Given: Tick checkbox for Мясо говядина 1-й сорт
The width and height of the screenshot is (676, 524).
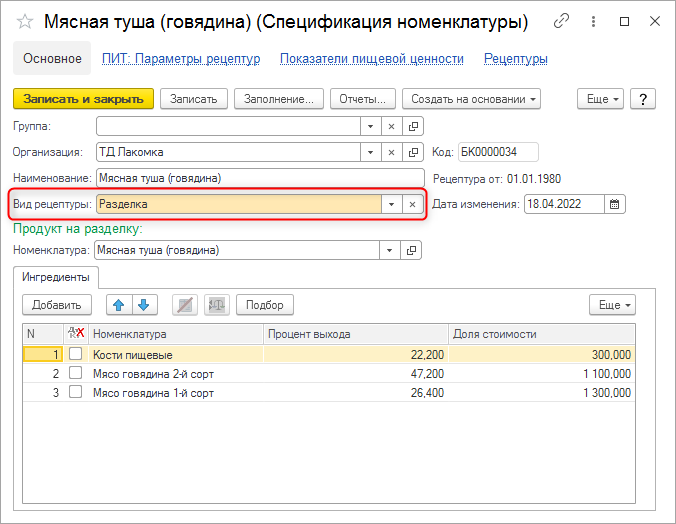Looking at the screenshot, I should coord(75,393).
